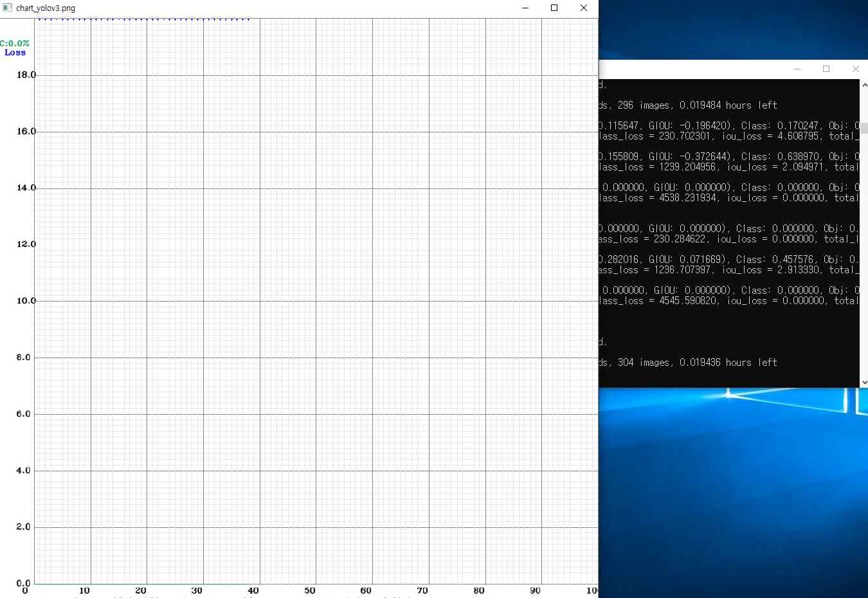Click the 70 x-axis label
This screenshot has width=868, height=598.
coord(422,590)
